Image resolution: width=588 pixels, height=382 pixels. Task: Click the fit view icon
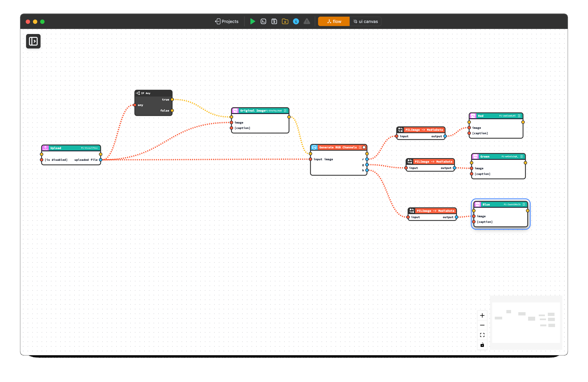pyautogui.click(x=482, y=335)
